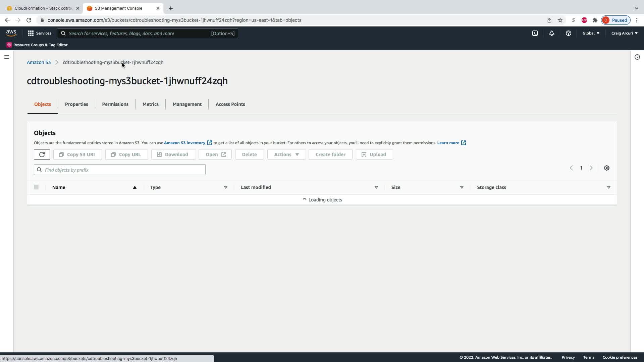644x362 pixels.
Task: Open the table preferences gear icon
Action: (606, 168)
